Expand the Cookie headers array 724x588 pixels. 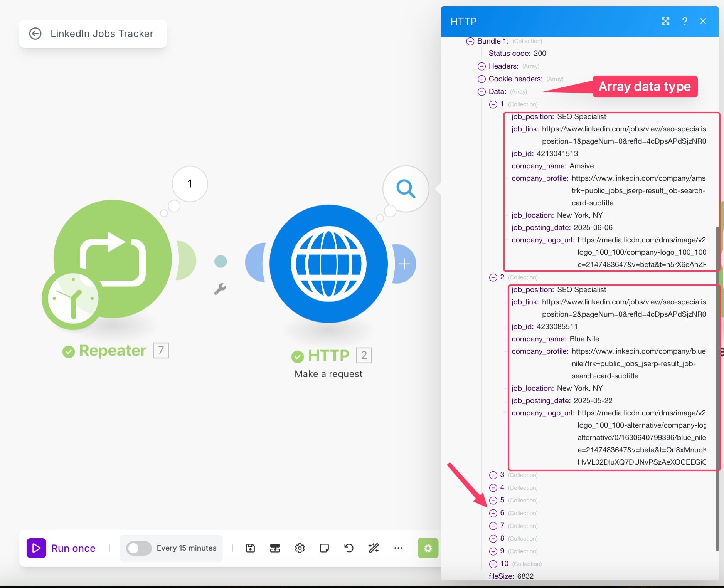click(482, 79)
